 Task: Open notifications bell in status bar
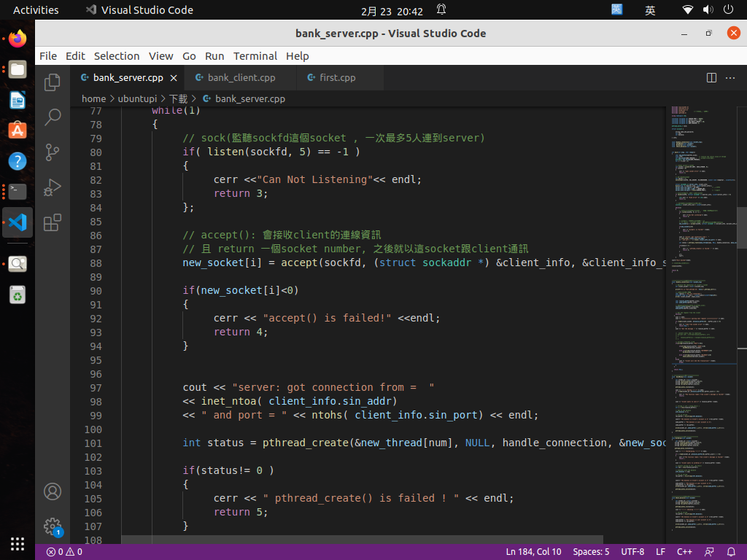pos(732,552)
